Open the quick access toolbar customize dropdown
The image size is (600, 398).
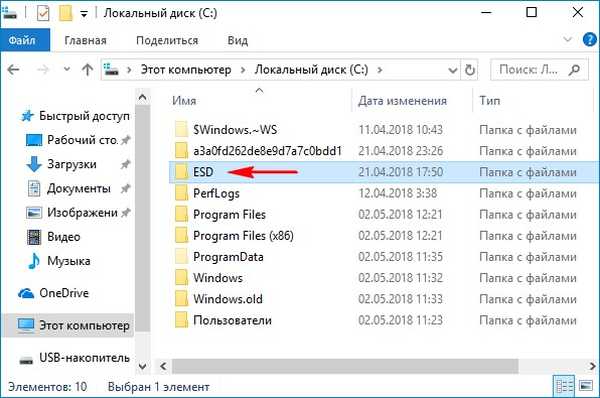[x=84, y=14]
